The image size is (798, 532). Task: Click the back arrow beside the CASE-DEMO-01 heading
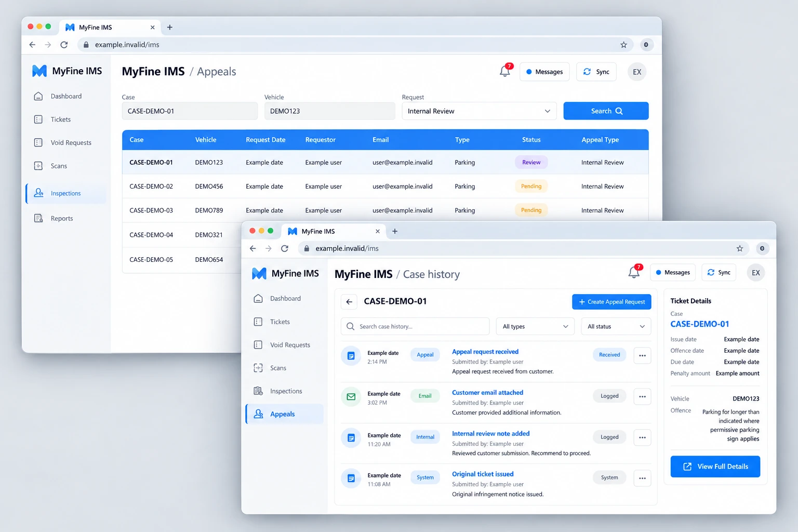pyautogui.click(x=349, y=302)
